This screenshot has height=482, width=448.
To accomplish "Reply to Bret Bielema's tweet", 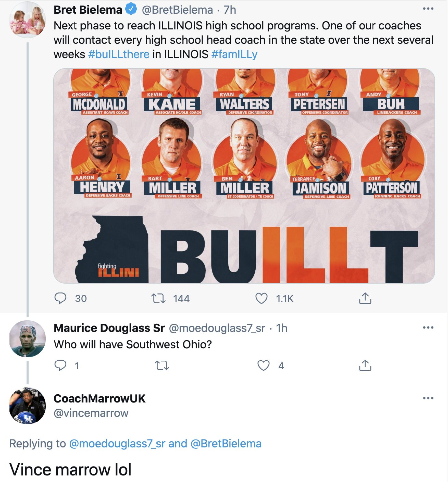I will pos(60,298).
